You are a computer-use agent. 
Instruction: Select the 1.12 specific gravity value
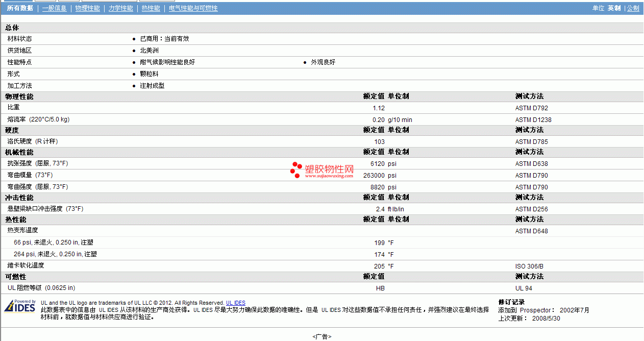(379, 108)
